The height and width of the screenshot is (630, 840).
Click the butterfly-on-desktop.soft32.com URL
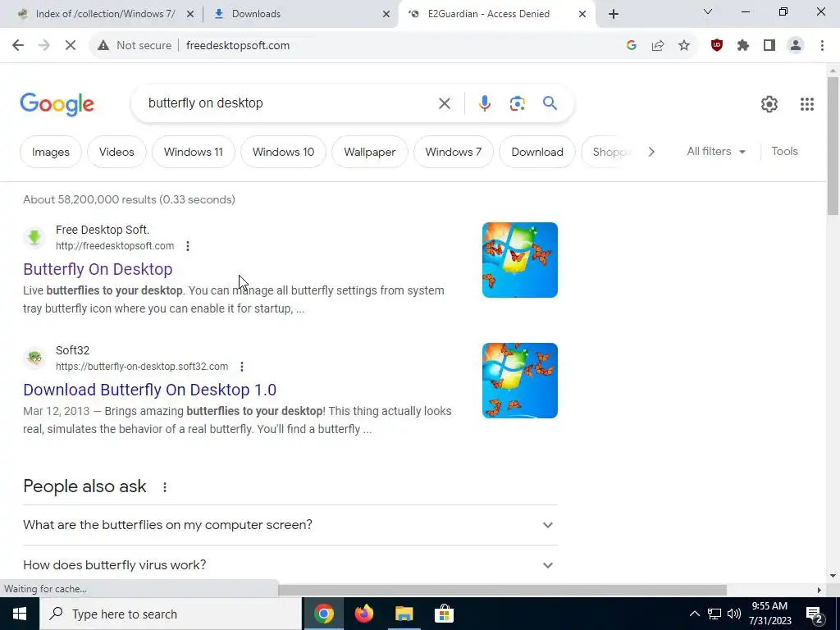point(142,367)
